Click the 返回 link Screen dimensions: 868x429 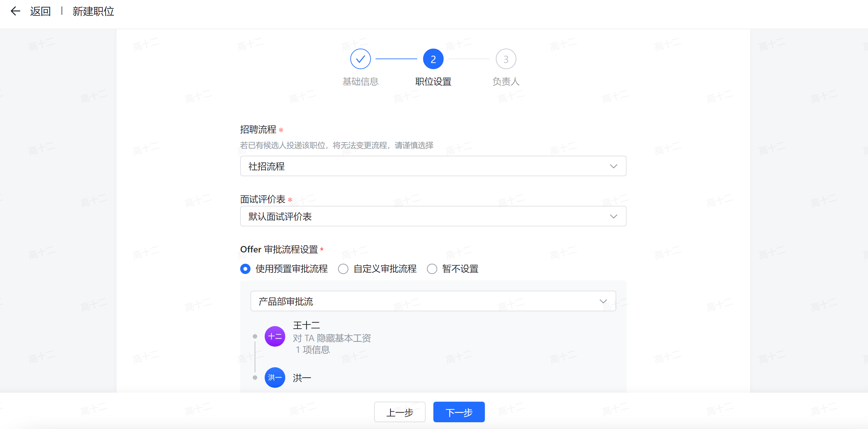pos(41,12)
